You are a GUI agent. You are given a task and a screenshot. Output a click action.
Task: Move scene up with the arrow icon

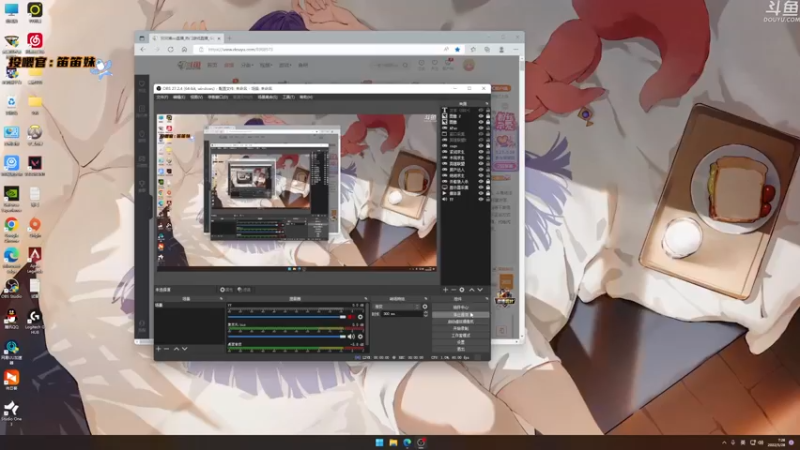[x=177, y=349]
